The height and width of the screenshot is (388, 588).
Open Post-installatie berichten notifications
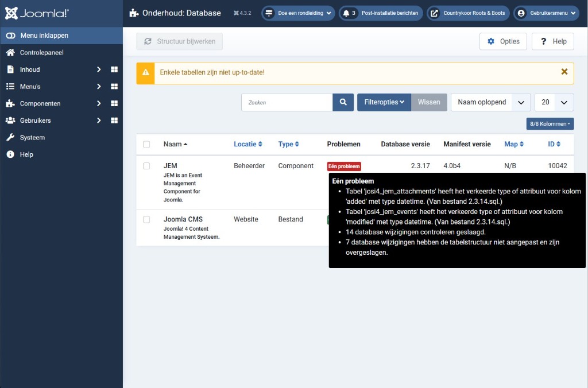381,13
